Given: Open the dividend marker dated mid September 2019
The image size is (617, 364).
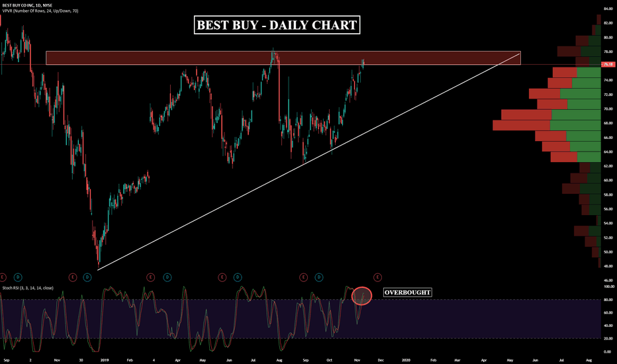Looking at the screenshot, I should tap(319, 277).
